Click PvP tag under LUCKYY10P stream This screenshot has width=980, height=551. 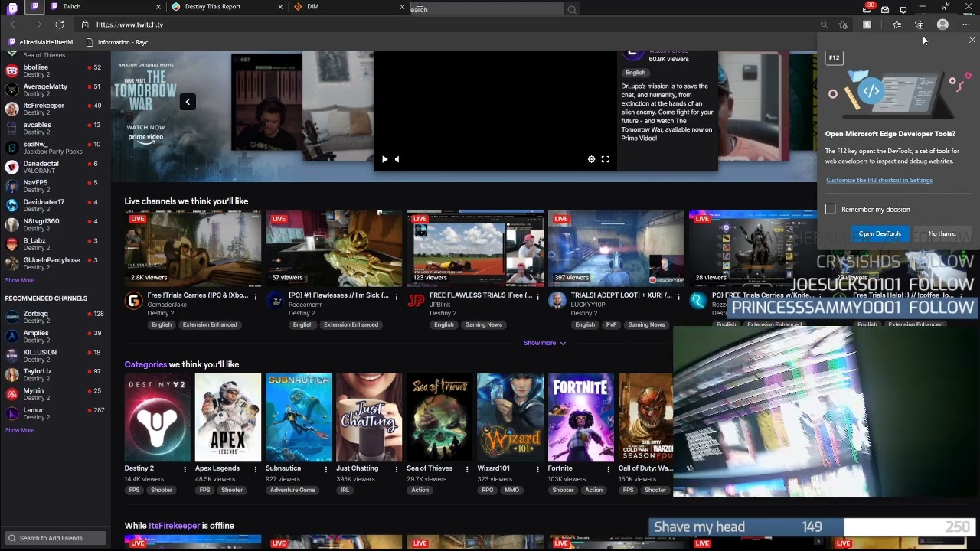tap(611, 324)
